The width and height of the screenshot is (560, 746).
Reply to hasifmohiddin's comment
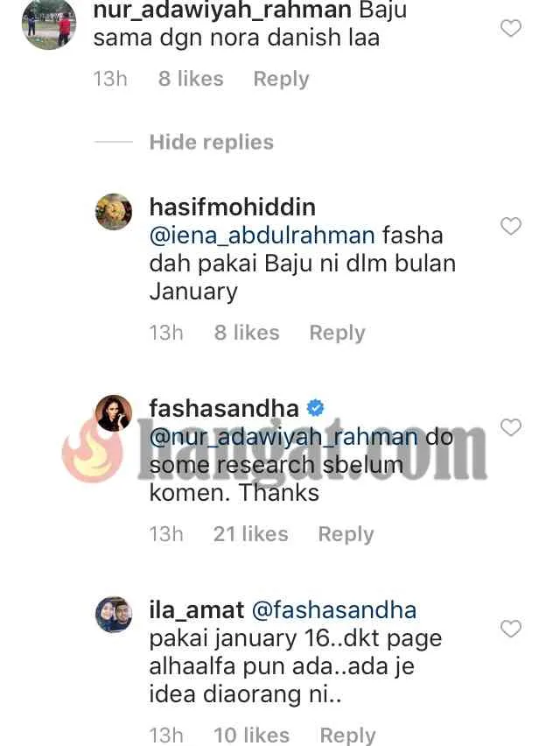[338, 333]
